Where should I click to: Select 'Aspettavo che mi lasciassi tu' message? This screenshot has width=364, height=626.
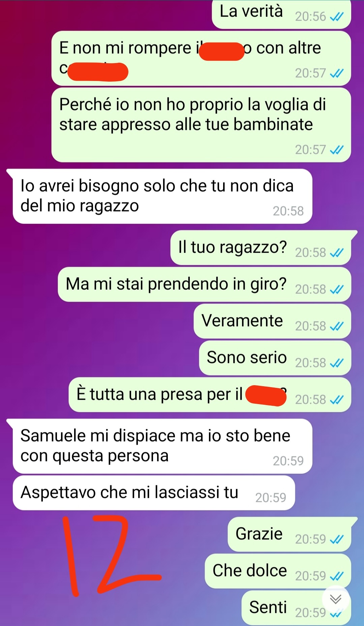pyautogui.click(x=154, y=493)
